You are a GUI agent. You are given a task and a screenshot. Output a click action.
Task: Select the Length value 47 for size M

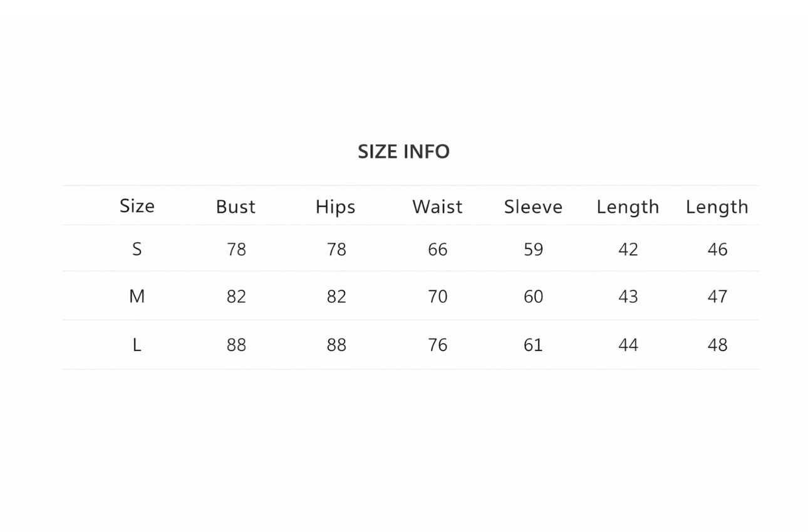pyautogui.click(x=717, y=296)
